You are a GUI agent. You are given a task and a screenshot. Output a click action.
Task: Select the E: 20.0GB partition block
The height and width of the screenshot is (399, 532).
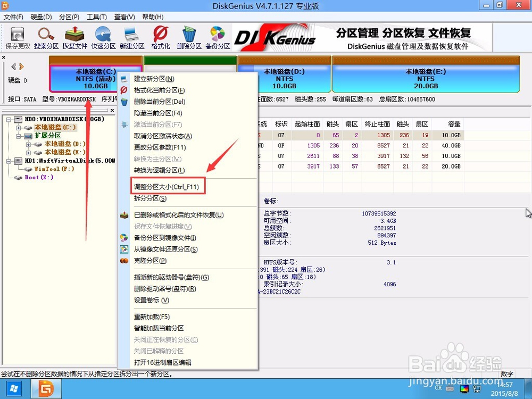pyautogui.click(x=426, y=79)
